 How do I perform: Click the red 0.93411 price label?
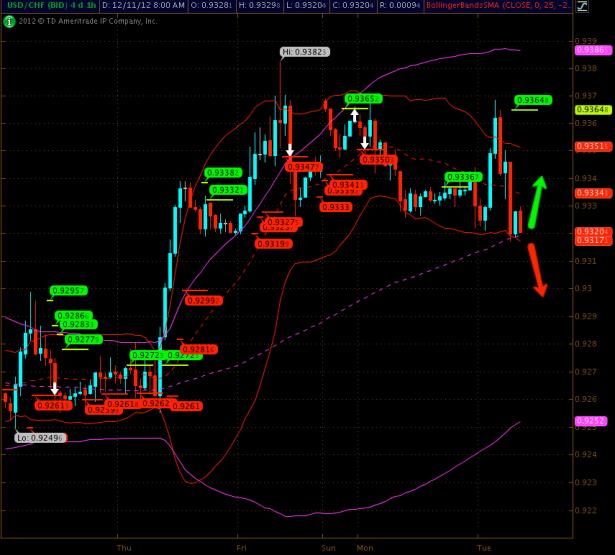(x=348, y=184)
